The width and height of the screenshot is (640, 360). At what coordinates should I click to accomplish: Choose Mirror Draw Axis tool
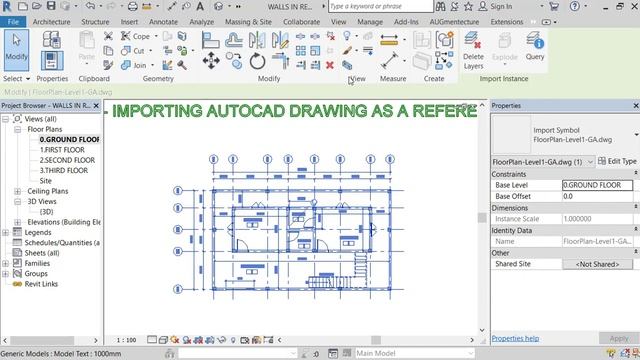(280, 40)
